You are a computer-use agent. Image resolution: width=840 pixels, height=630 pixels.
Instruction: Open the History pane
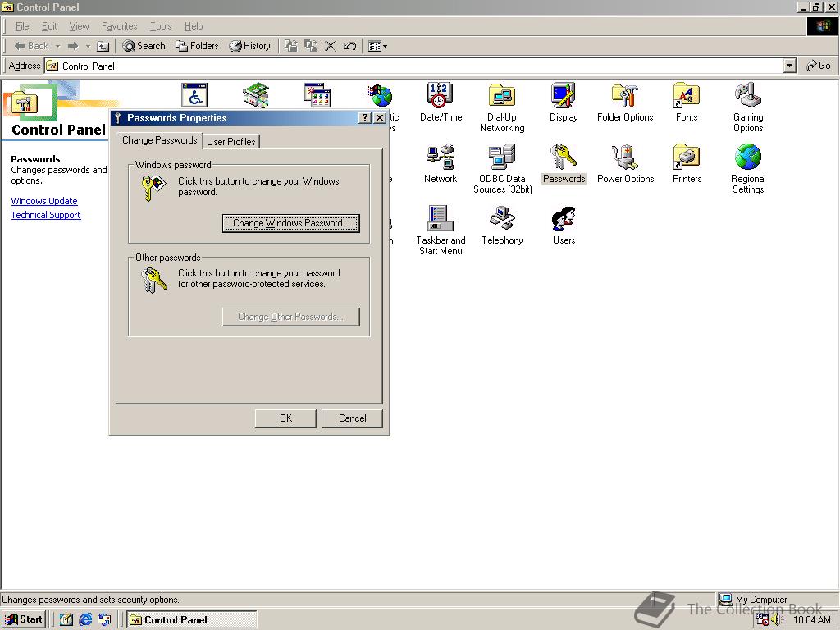point(249,46)
